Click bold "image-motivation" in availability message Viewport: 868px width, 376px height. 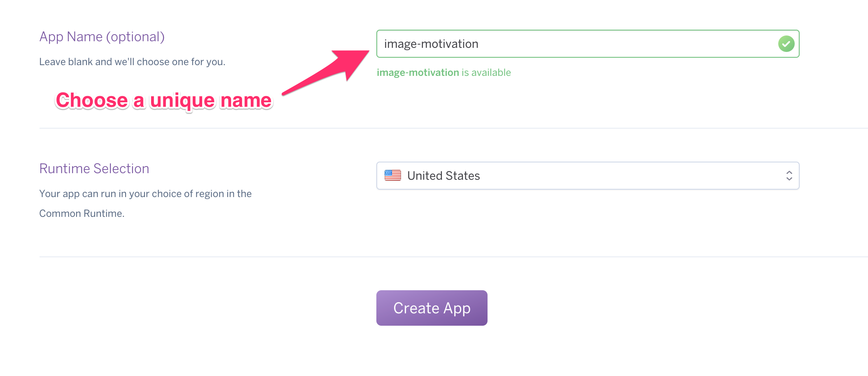418,73
